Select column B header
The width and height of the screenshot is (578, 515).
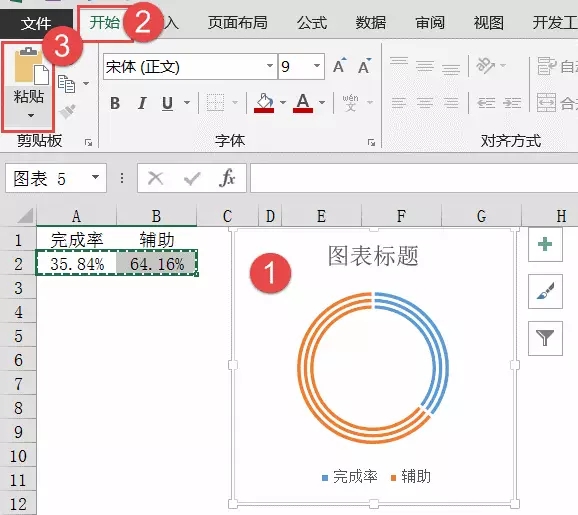[x=156, y=216]
